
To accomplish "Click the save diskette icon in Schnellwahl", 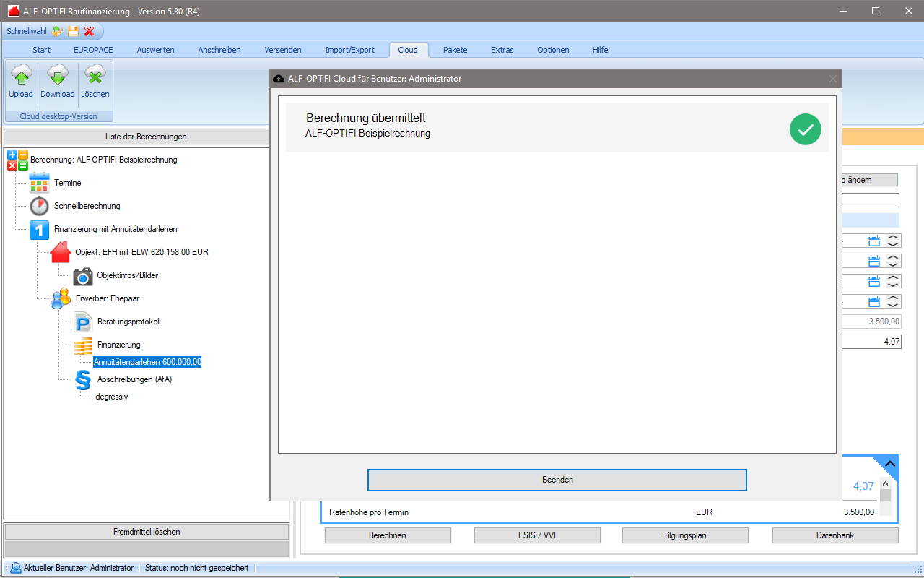I will [73, 31].
